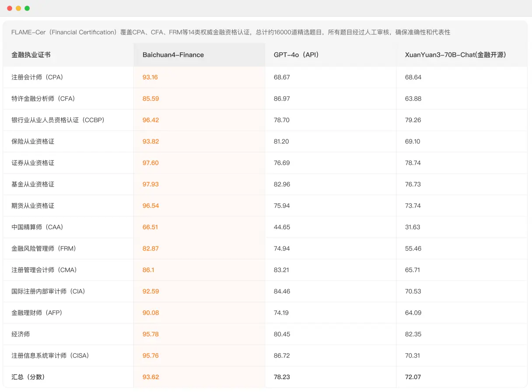Click the yellow minimize traffic light
532x392 pixels.
pyautogui.click(x=18, y=8)
